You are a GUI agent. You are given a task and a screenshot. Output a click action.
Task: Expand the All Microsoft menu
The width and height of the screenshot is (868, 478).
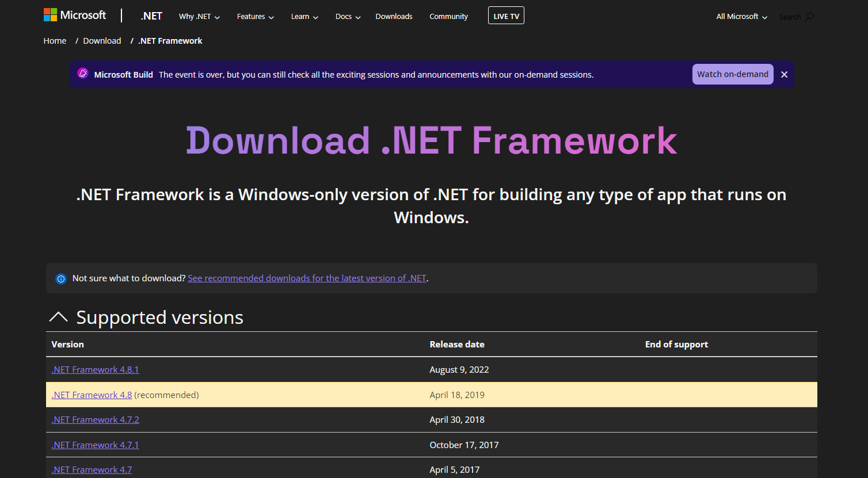pos(741,17)
